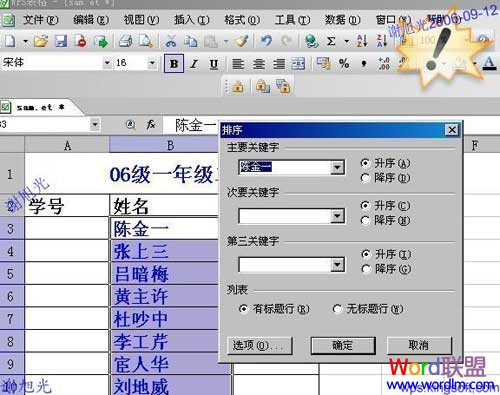
Task: Select the Format Painter brush
Action: (242, 41)
